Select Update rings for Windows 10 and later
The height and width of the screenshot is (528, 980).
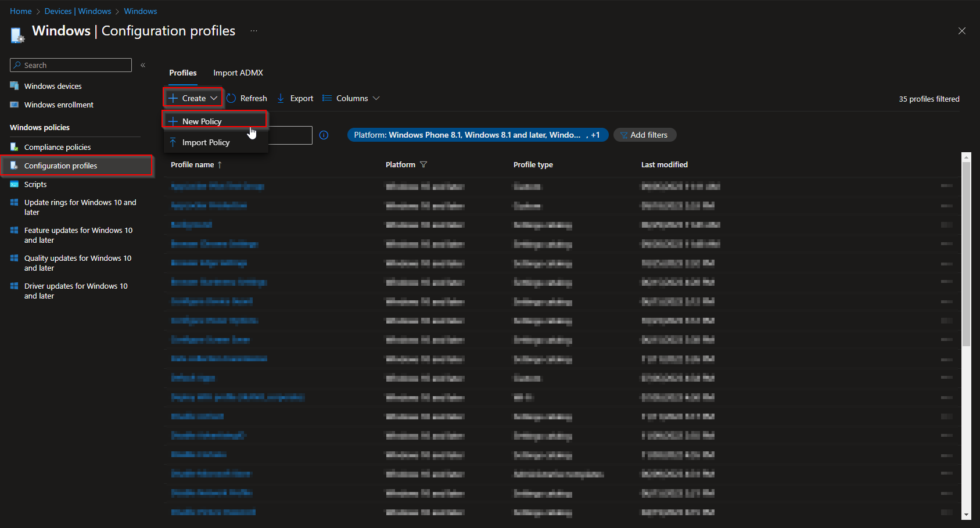(80, 207)
